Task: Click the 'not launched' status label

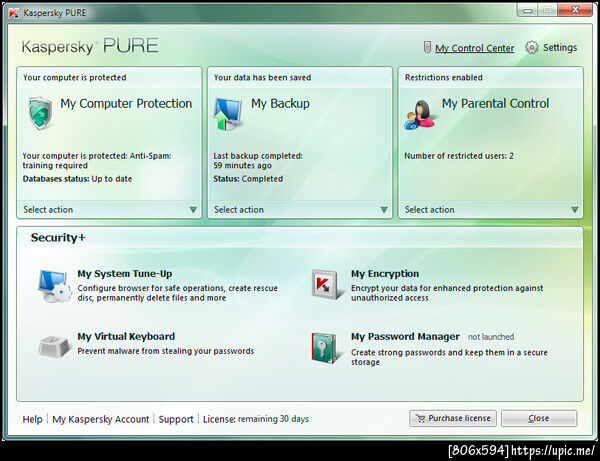Action: [491, 337]
